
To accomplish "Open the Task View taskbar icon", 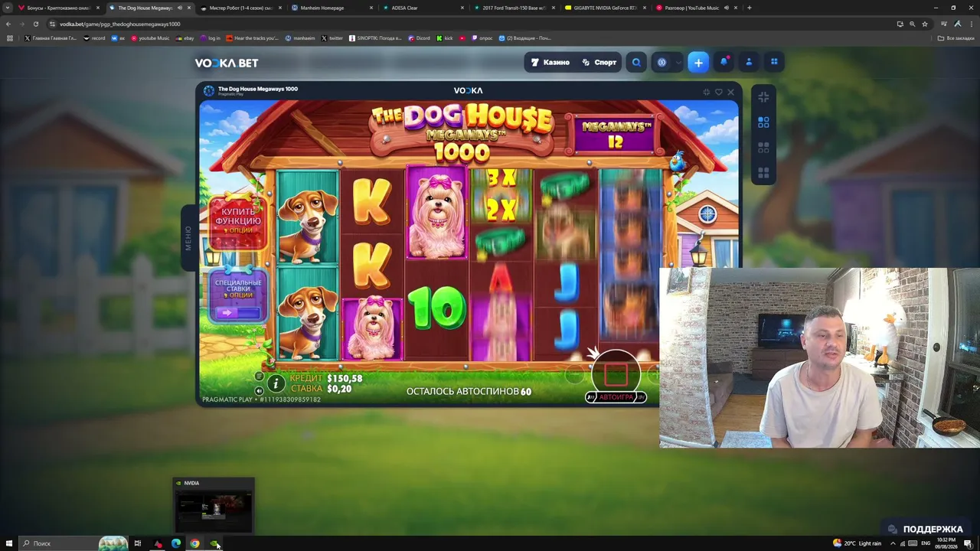I will point(138,543).
